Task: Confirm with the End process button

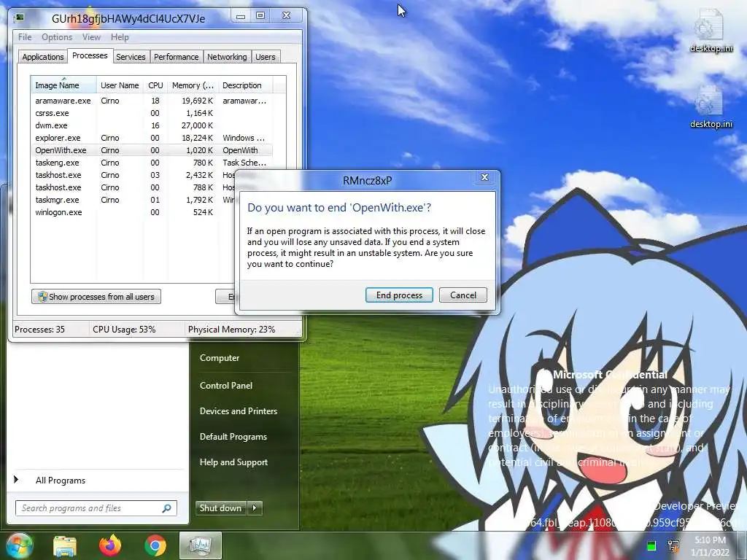Action: point(399,295)
